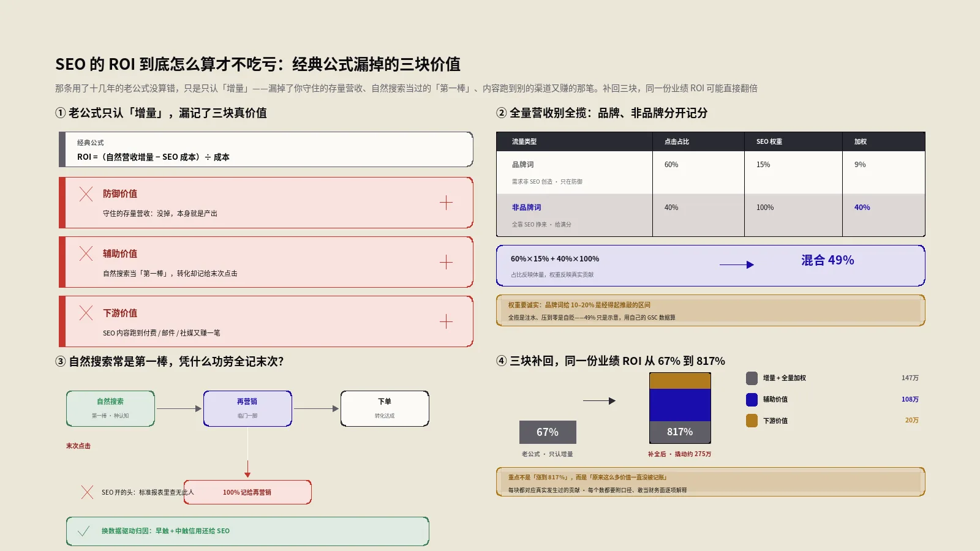Click section heading ① 老公式只认「增量」
The width and height of the screenshot is (980, 551).
click(161, 113)
